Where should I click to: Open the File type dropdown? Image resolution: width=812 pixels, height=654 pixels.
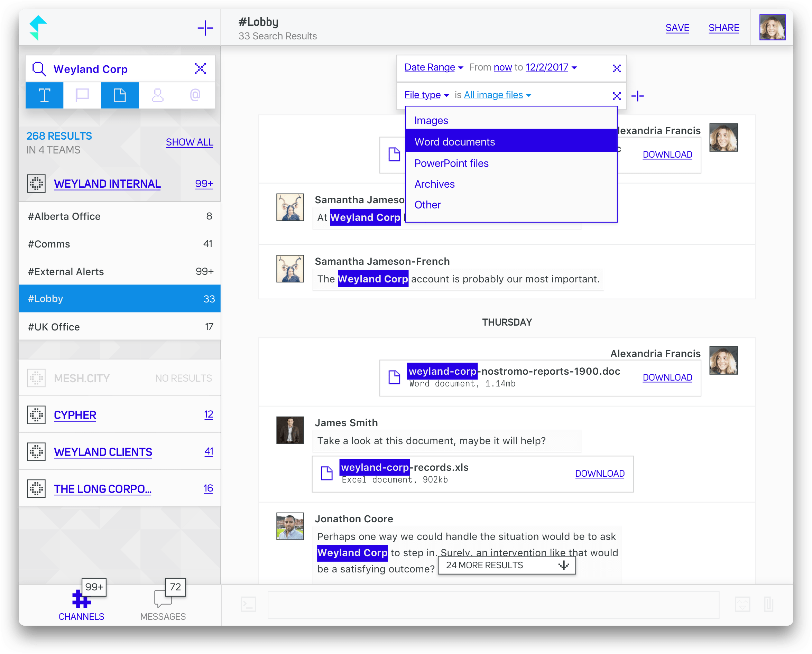[x=426, y=95]
